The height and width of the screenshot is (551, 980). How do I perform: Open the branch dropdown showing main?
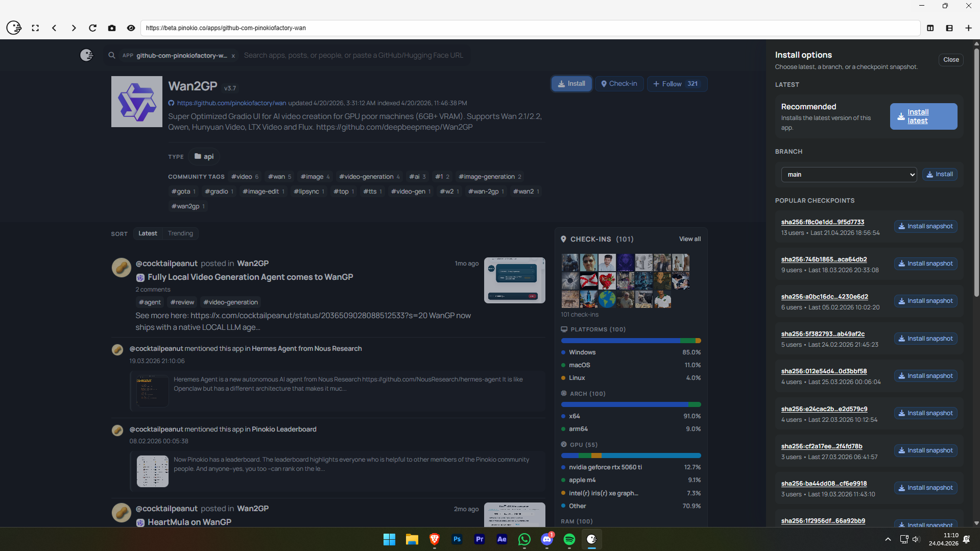(x=849, y=175)
